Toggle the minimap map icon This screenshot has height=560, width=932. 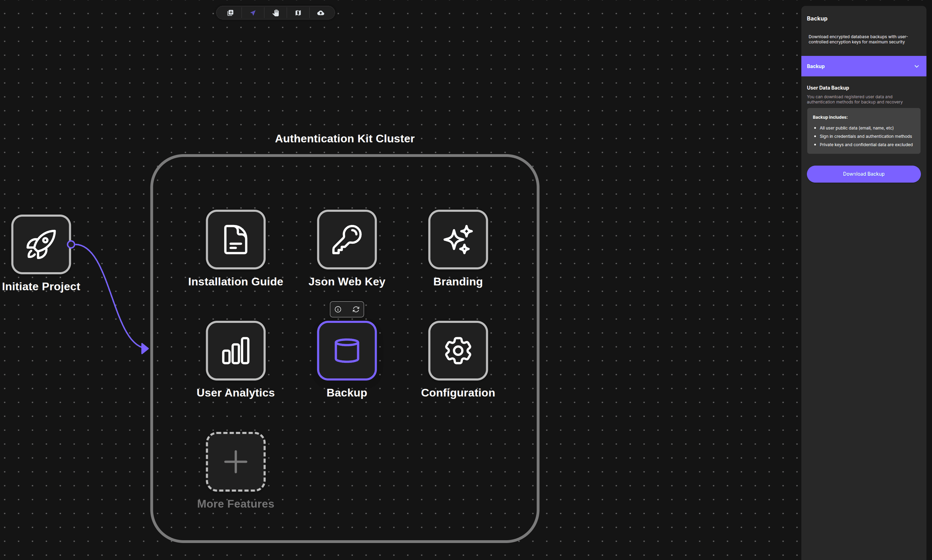(298, 13)
